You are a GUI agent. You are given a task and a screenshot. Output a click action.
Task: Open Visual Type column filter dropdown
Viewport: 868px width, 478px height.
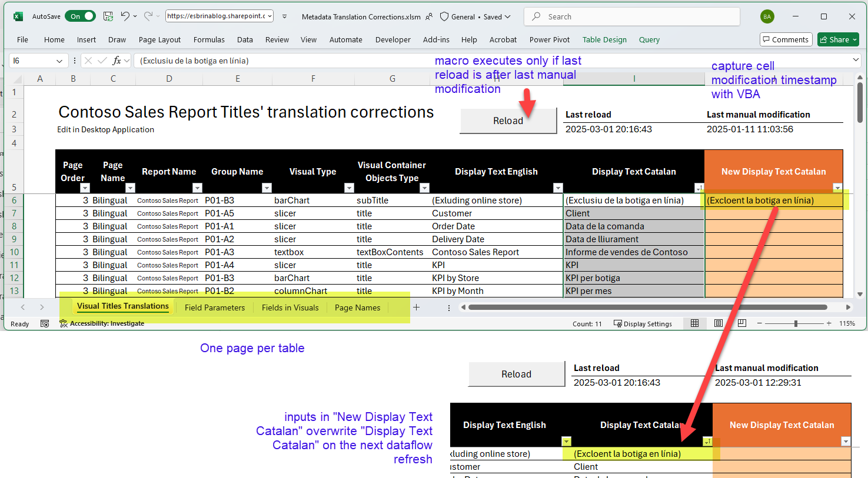point(349,188)
